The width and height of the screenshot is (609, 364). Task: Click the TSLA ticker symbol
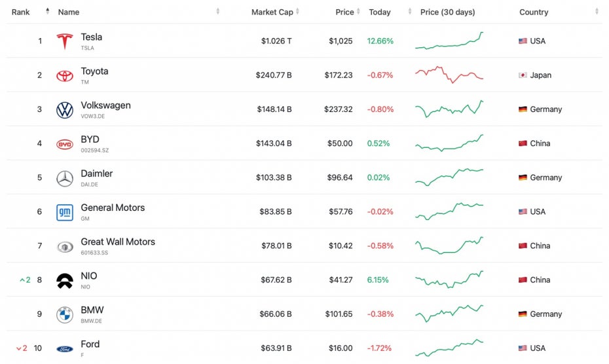87,48
